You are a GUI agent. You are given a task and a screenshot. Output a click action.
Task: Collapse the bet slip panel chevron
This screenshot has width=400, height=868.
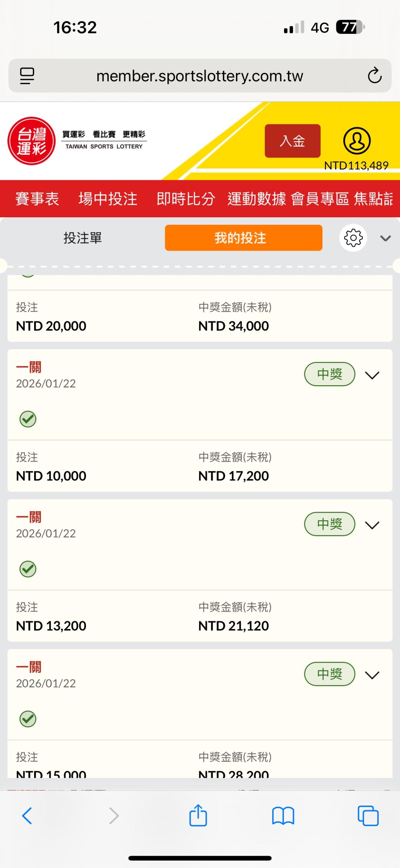(386, 238)
